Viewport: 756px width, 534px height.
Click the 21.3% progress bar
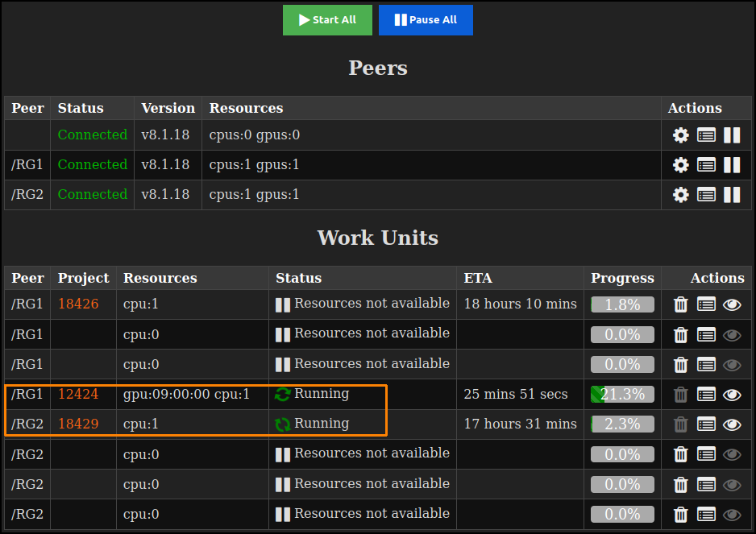[622, 394]
